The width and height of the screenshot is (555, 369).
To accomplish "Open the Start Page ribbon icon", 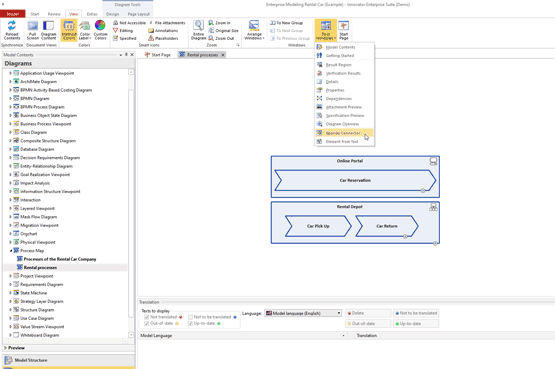I will [x=344, y=30].
